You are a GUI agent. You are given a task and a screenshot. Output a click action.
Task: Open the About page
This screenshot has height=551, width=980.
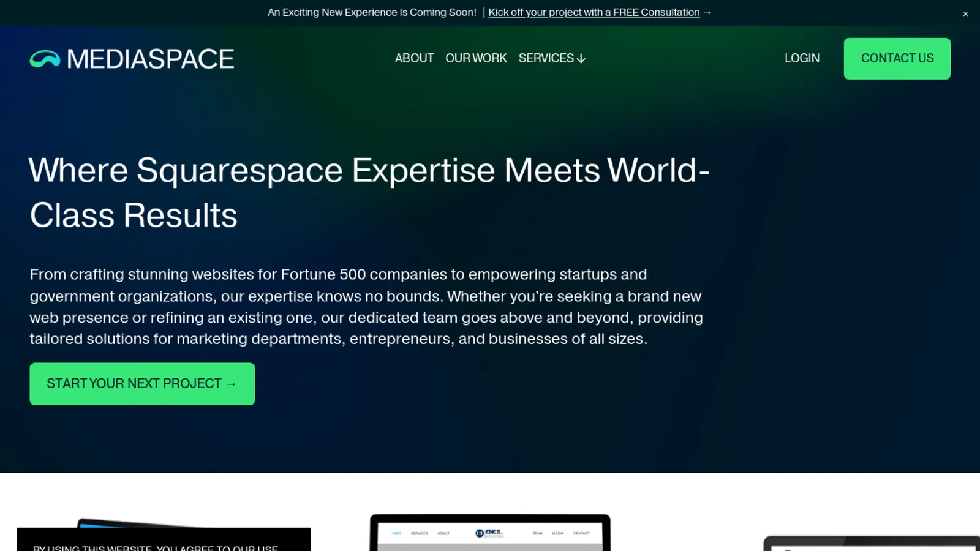414,58
